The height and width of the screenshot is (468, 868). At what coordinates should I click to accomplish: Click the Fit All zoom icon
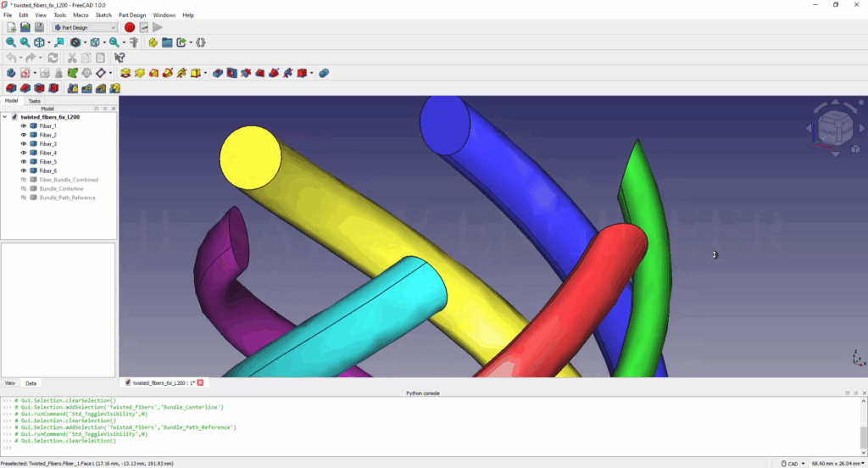tap(10, 42)
